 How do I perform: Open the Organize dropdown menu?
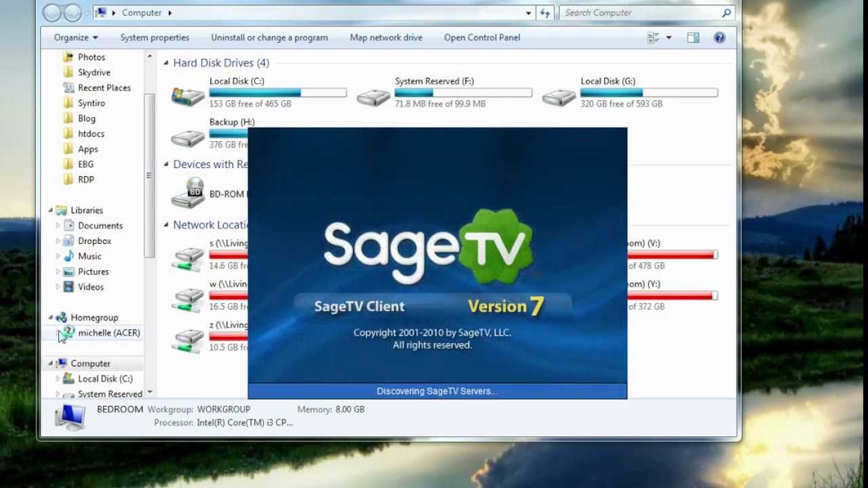[76, 38]
